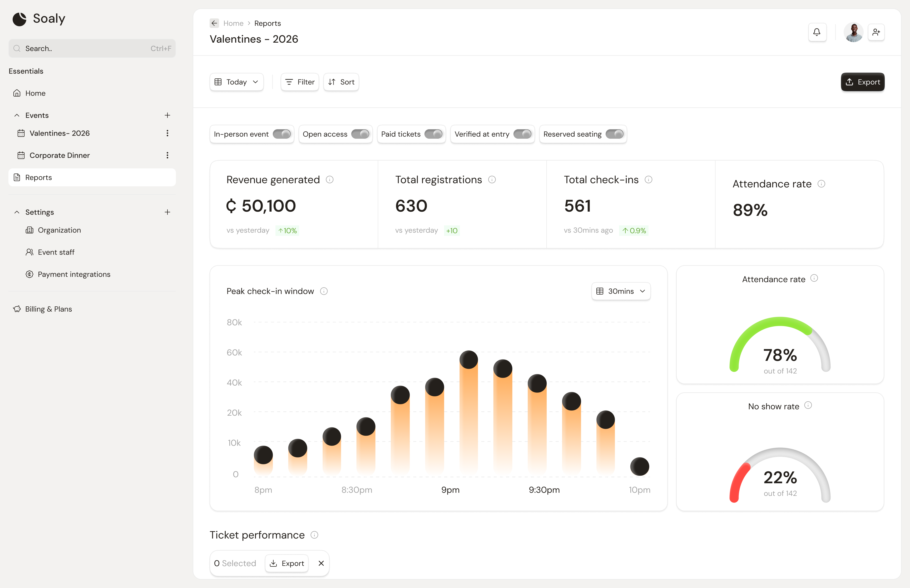
Task: Toggle the Verified at entry switch
Action: [x=522, y=134]
